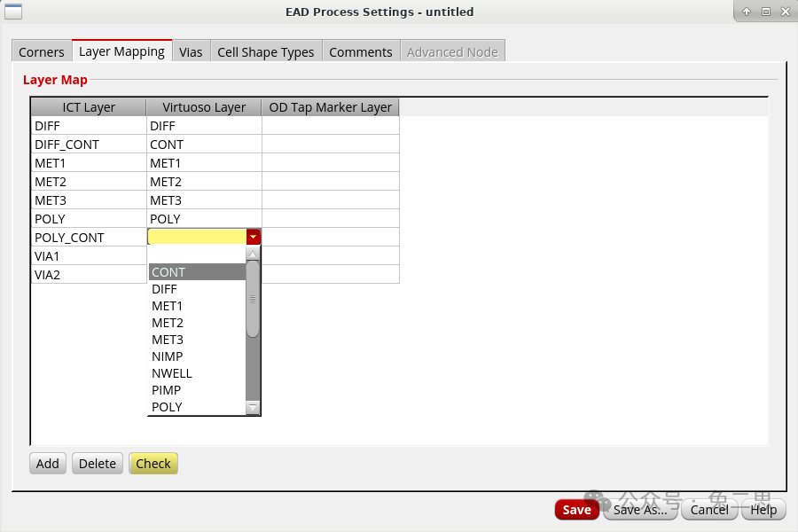Screen dimensions: 798x532
Task: Go to Cell Shape Types tab
Action: pyautogui.click(x=266, y=52)
